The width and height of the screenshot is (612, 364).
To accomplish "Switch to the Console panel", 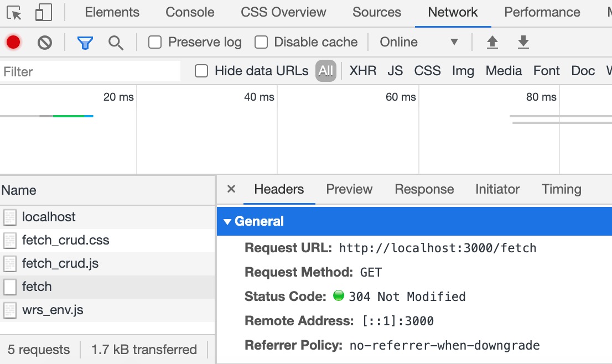I will pyautogui.click(x=189, y=12).
